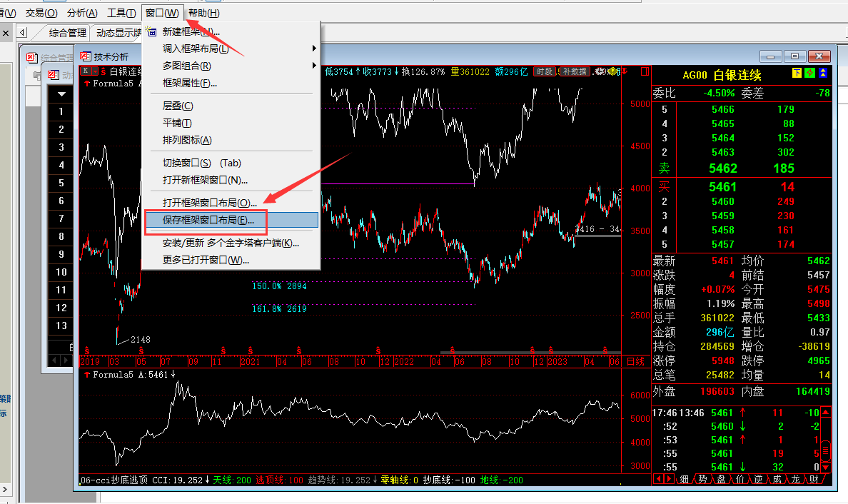Click the dropdown triangle above row numbers
The image size is (848, 504).
(x=61, y=94)
